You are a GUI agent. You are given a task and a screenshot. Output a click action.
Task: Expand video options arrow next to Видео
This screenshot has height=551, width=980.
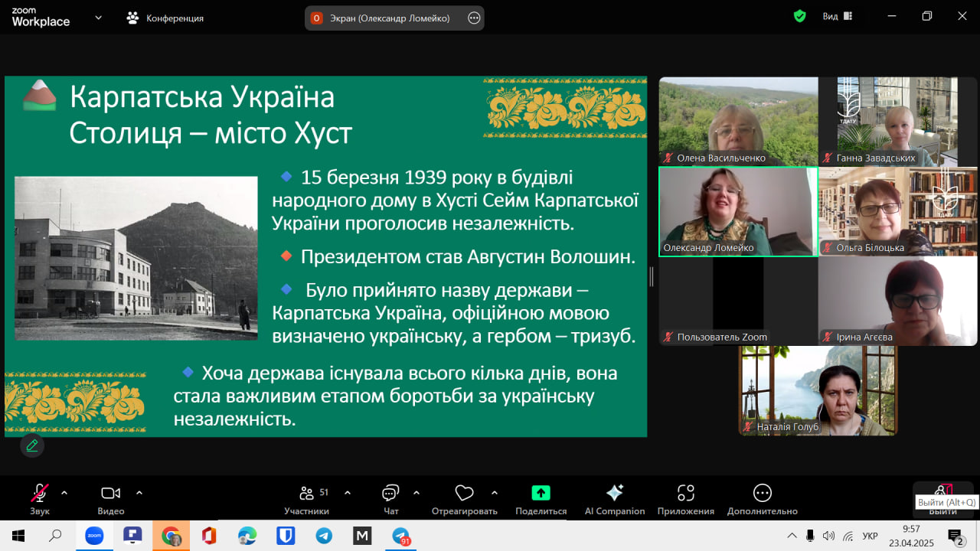139,493
